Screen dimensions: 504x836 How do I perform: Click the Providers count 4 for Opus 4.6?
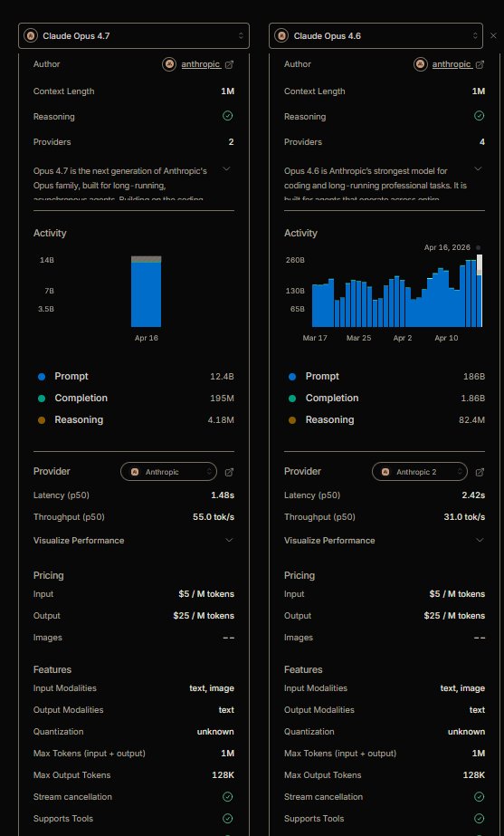[x=482, y=142]
